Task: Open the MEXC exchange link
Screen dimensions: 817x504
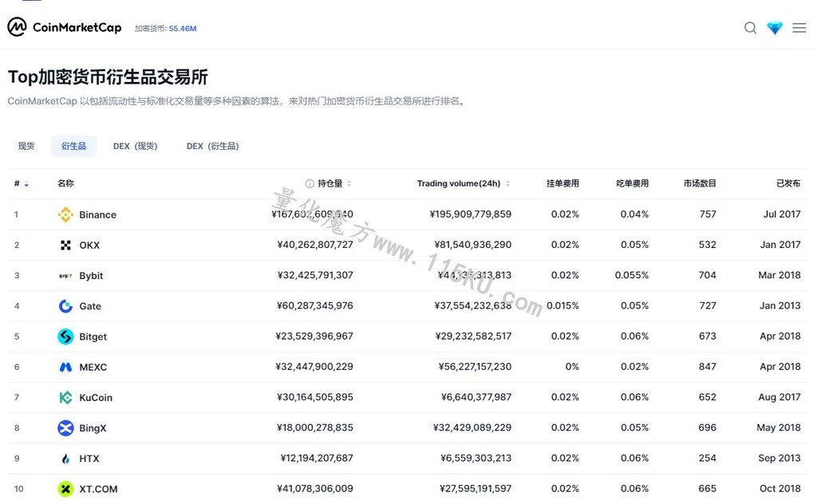Action: point(93,367)
